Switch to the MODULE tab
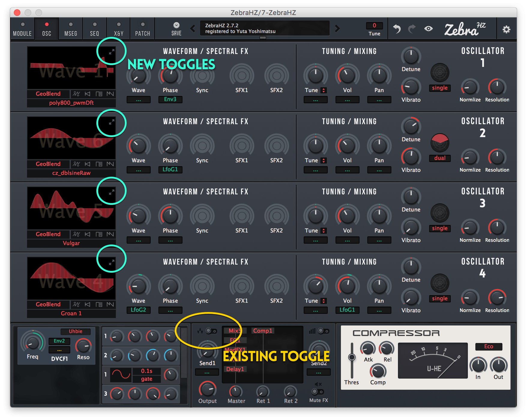Screen dimensions: 527x420 pyautogui.click(x=23, y=29)
